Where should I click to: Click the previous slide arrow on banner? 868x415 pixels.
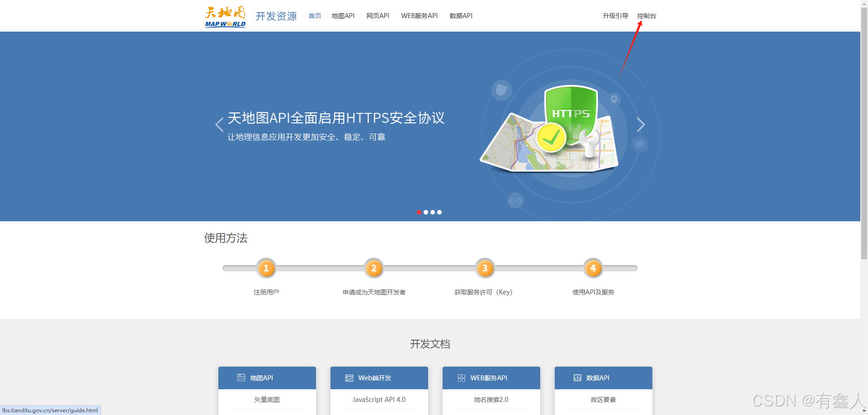pyautogui.click(x=219, y=125)
